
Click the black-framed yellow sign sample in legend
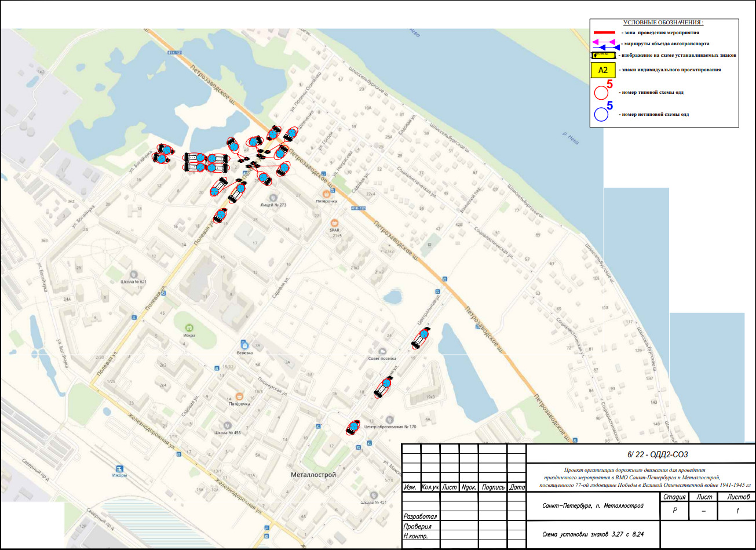[x=602, y=55]
